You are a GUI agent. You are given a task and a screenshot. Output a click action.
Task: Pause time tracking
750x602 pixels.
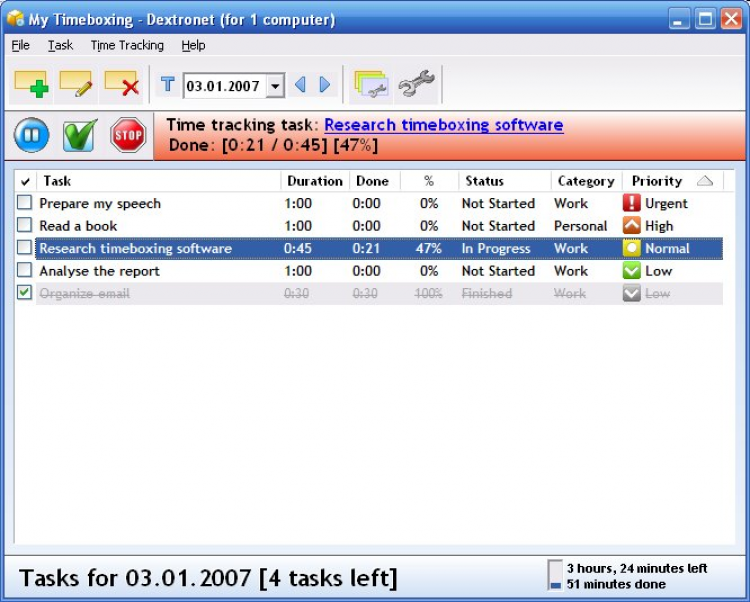pos(32,135)
